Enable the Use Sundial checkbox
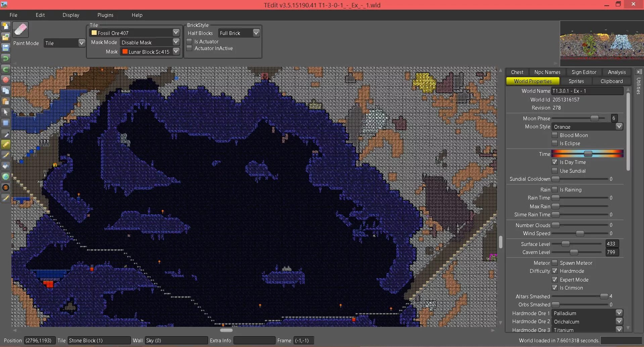Viewport: 644px width, 347px height. pos(555,171)
